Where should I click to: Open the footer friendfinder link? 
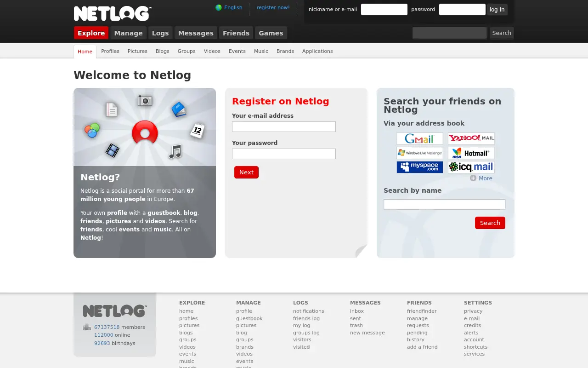(x=422, y=311)
